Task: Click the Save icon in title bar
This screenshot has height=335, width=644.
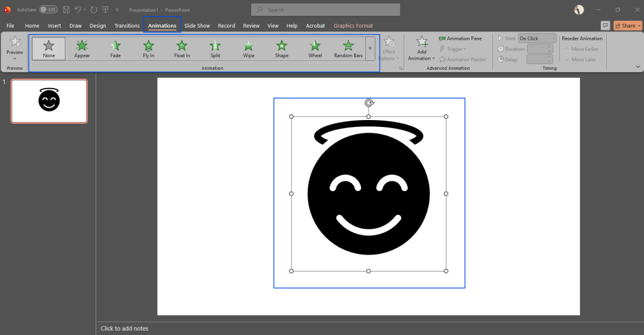Action: (x=66, y=9)
